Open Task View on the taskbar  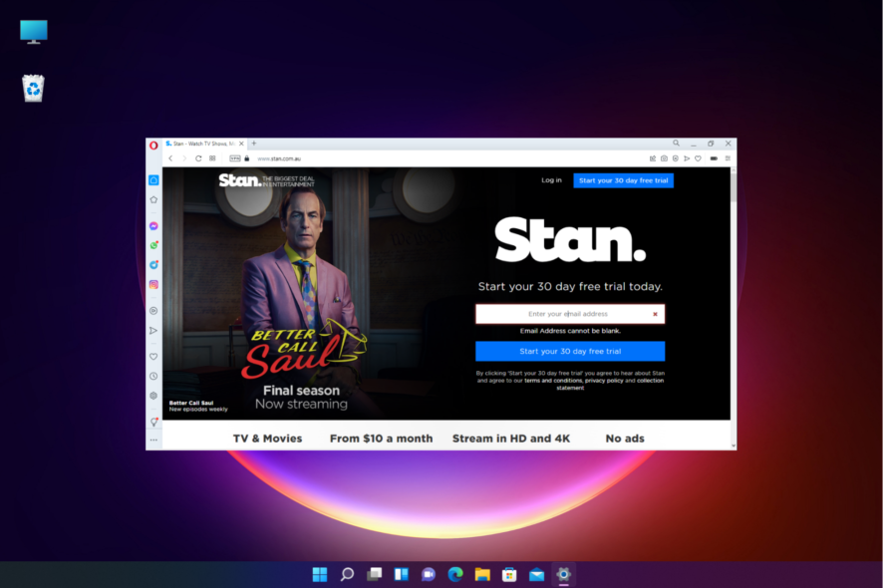click(374, 574)
